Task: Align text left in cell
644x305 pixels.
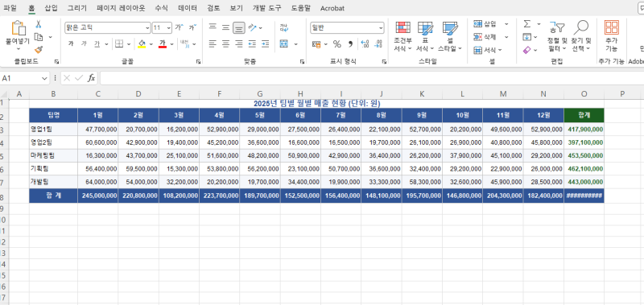Action: tap(213, 43)
